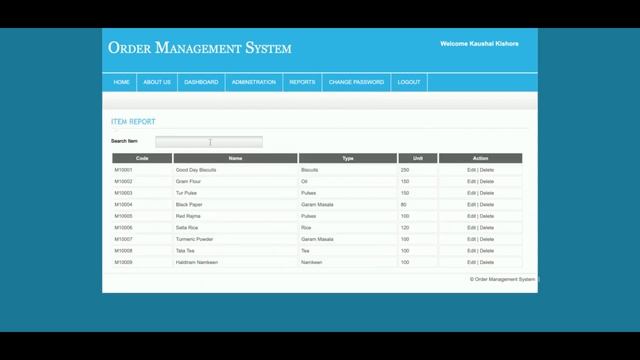Delete the Sella Rice item
The width and height of the screenshot is (640, 360).
(487, 227)
